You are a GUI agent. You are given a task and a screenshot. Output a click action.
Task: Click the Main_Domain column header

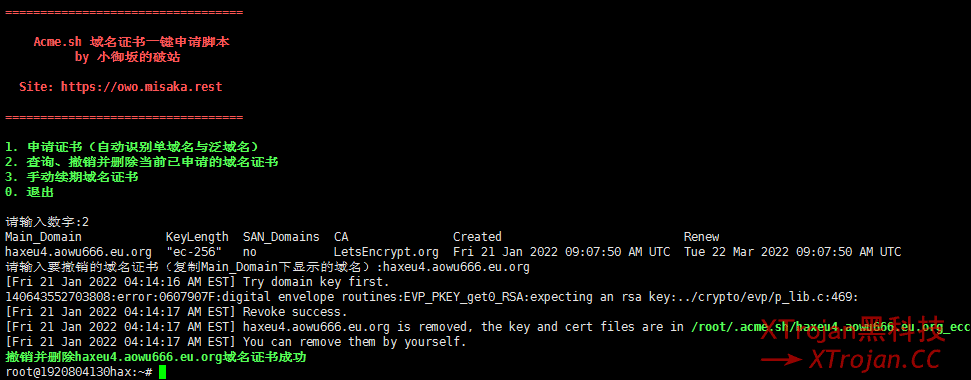pyautogui.click(x=43, y=237)
